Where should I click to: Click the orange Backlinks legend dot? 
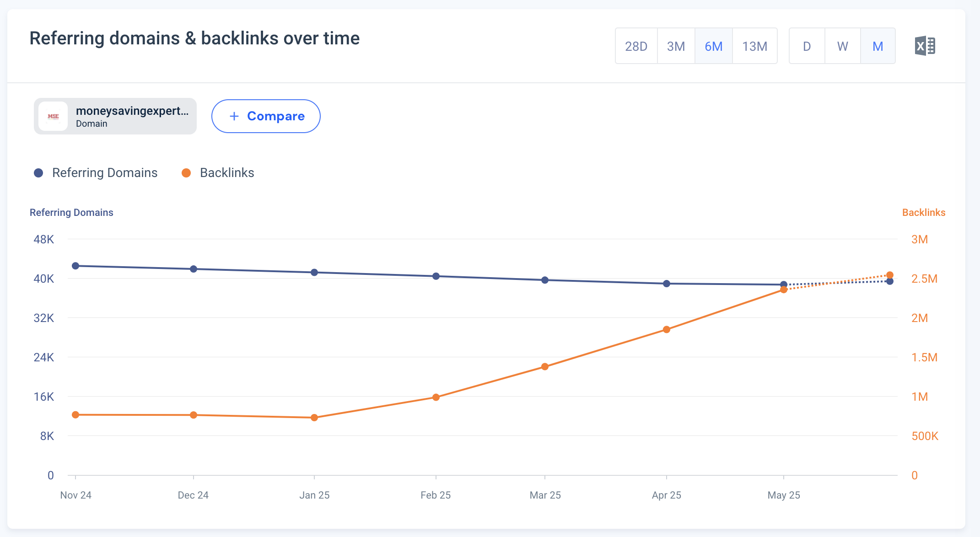(x=186, y=172)
